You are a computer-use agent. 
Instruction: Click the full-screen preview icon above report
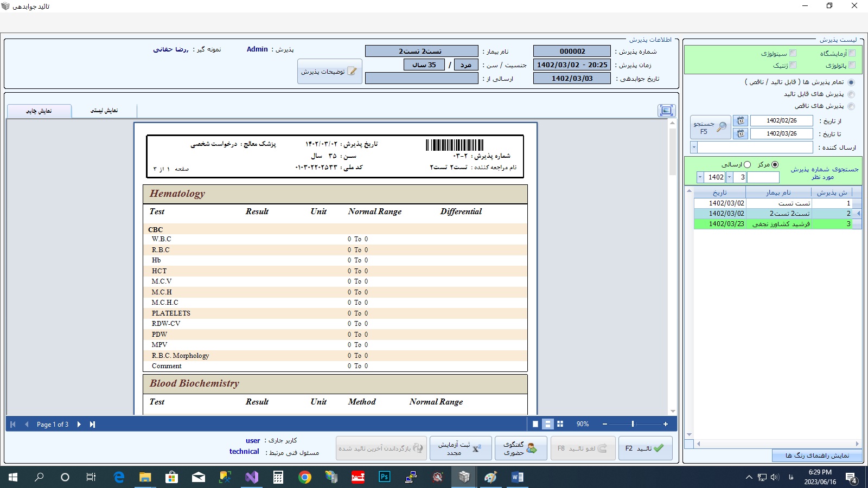coord(666,111)
